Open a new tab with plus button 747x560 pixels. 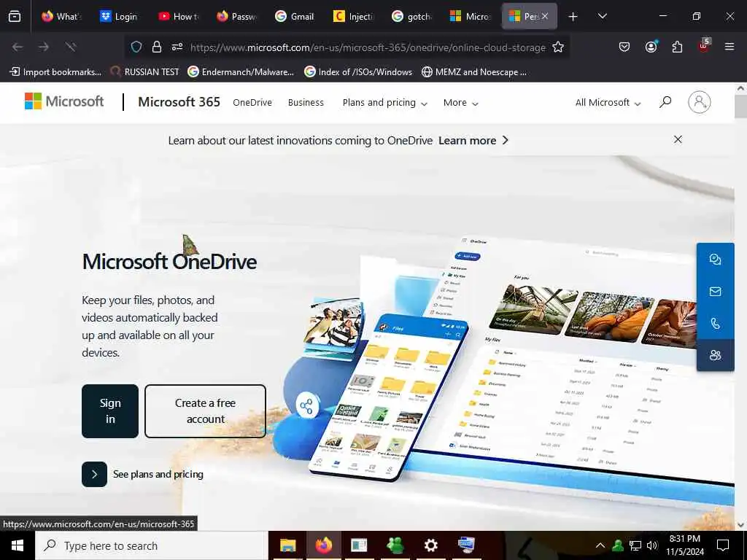coord(573,17)
